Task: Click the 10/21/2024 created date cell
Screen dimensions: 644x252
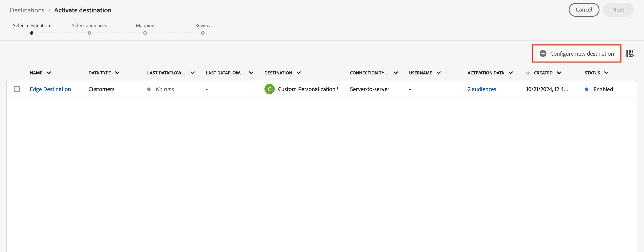Action: (x=547, y=89)
